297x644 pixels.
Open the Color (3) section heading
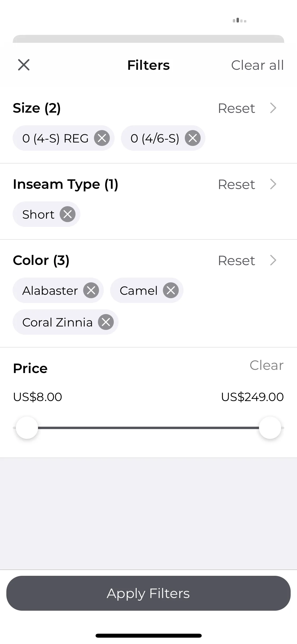(41, 260)
